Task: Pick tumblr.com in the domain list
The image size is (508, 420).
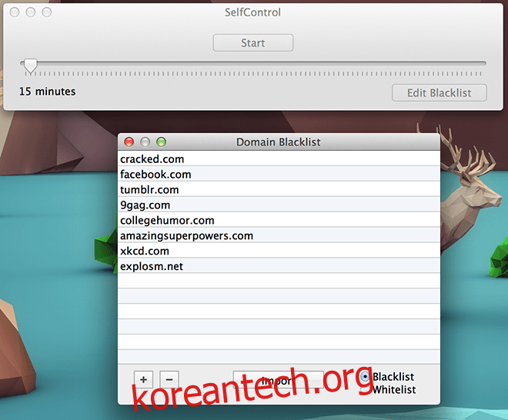Action: (279, 189)
